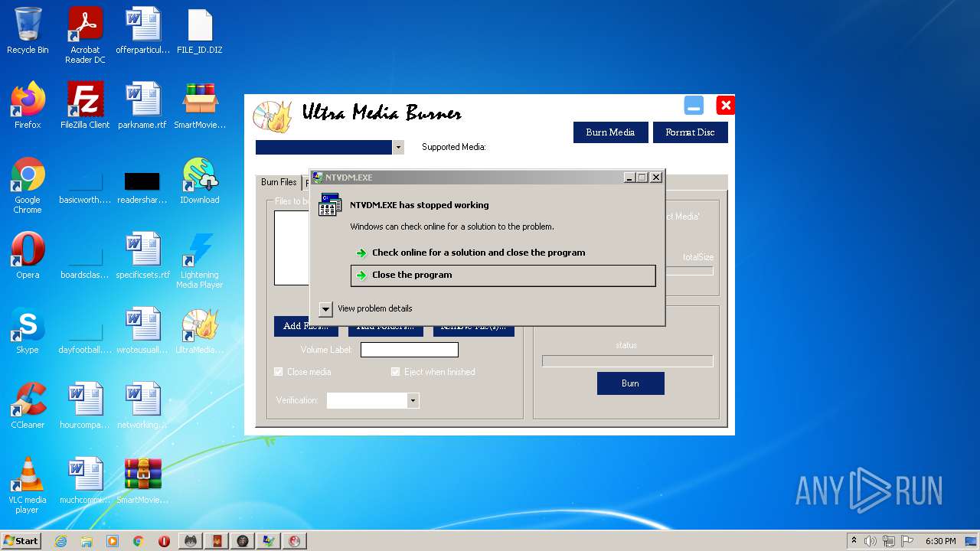Toggle Eject when finished checkbox
Image resolution: width=980 pixels, height=551 pixels.
(x=396, y=372)
